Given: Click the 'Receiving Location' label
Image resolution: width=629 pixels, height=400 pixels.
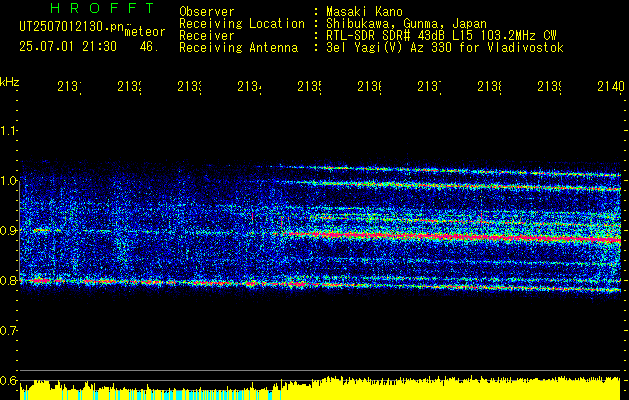Looking at the screenshot, I should 242,24.
